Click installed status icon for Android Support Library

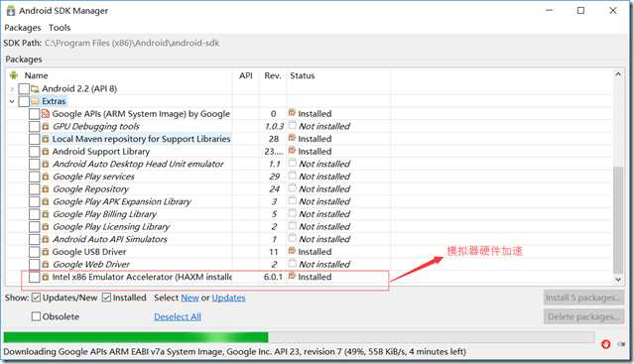click(x=292, y=151)
